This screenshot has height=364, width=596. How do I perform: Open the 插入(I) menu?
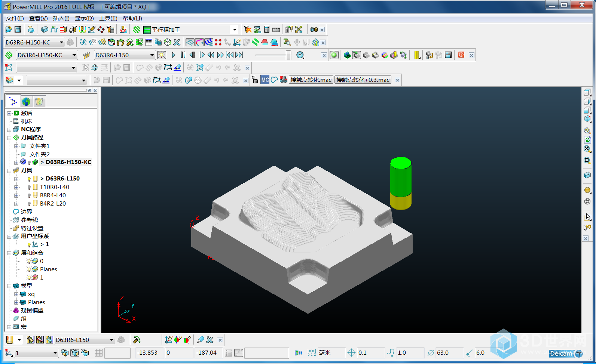pyautogui.click(x=61, y=18)
